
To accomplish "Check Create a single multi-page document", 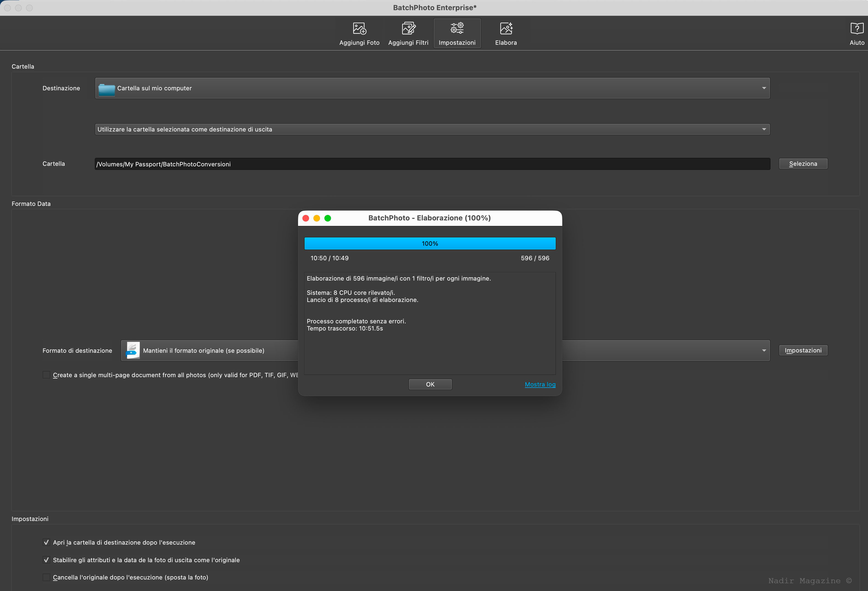I will click(x=46, y=375).
